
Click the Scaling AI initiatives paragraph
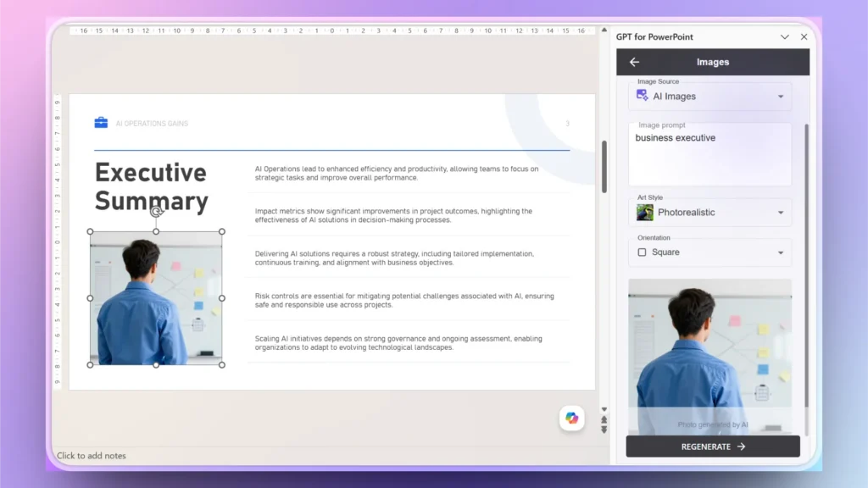[398, 343]
